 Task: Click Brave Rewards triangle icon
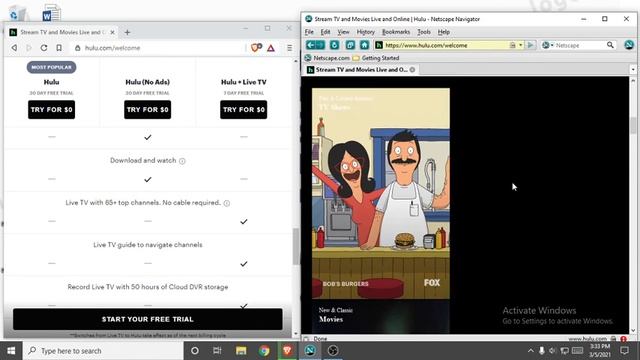271,48
